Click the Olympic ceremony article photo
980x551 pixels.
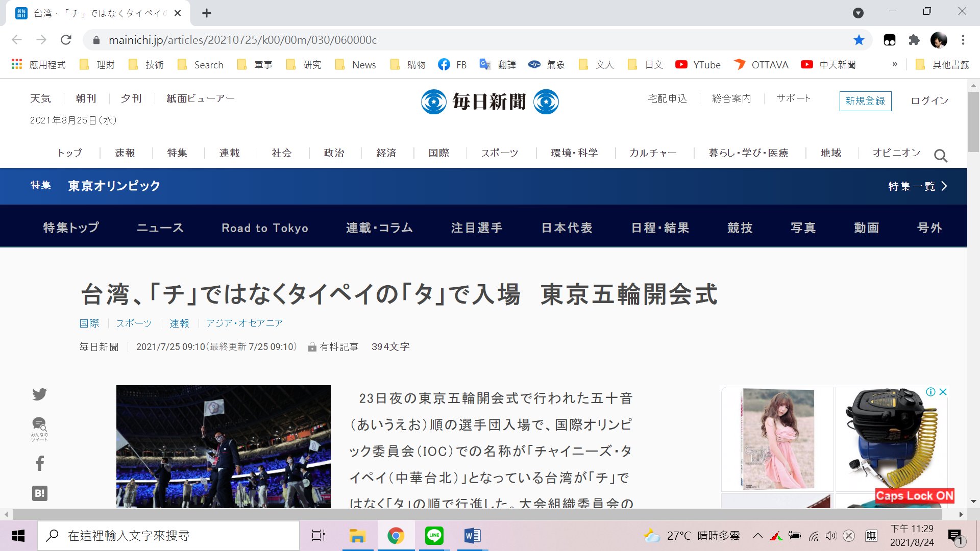[224, 446]
